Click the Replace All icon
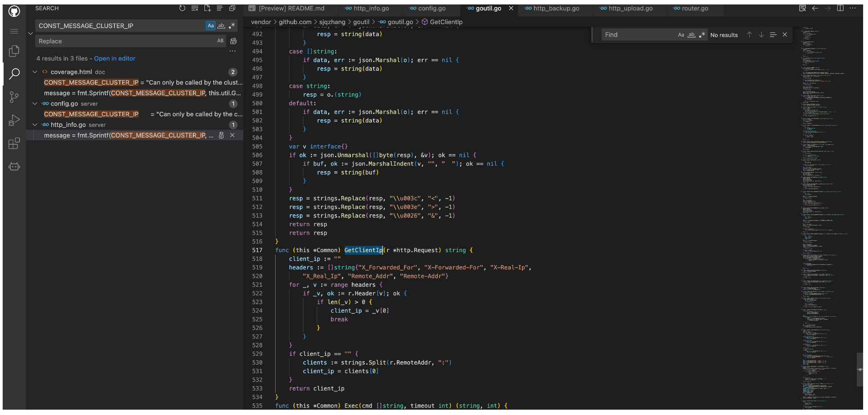This screenshot has width=868, height=415. click(x=233, y=41)
